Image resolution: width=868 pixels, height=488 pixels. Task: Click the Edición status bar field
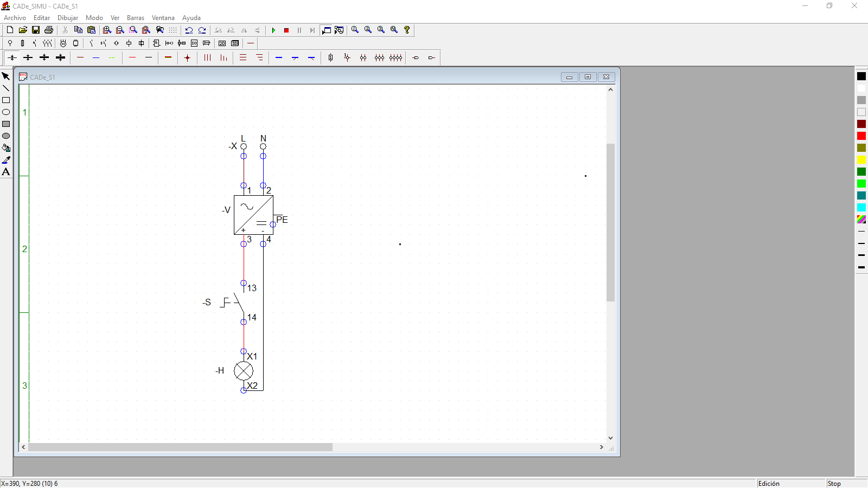790,484
